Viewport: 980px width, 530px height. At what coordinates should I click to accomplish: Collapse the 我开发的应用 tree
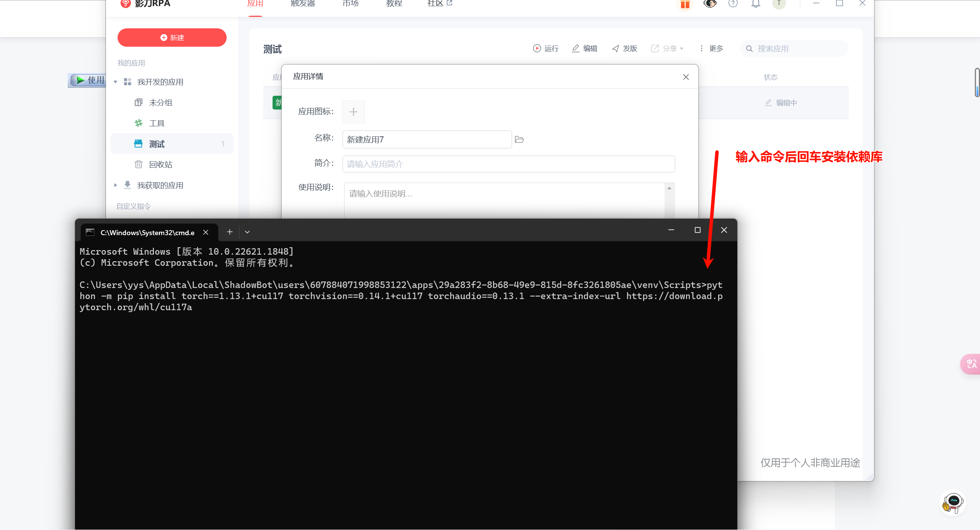[x=115, y=82]
